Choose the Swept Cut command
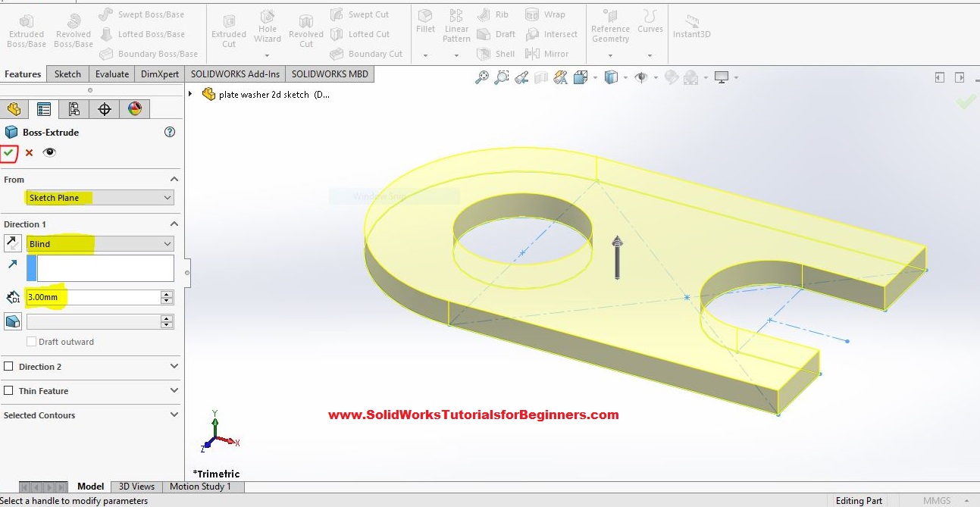 click(x=359, y=14)
